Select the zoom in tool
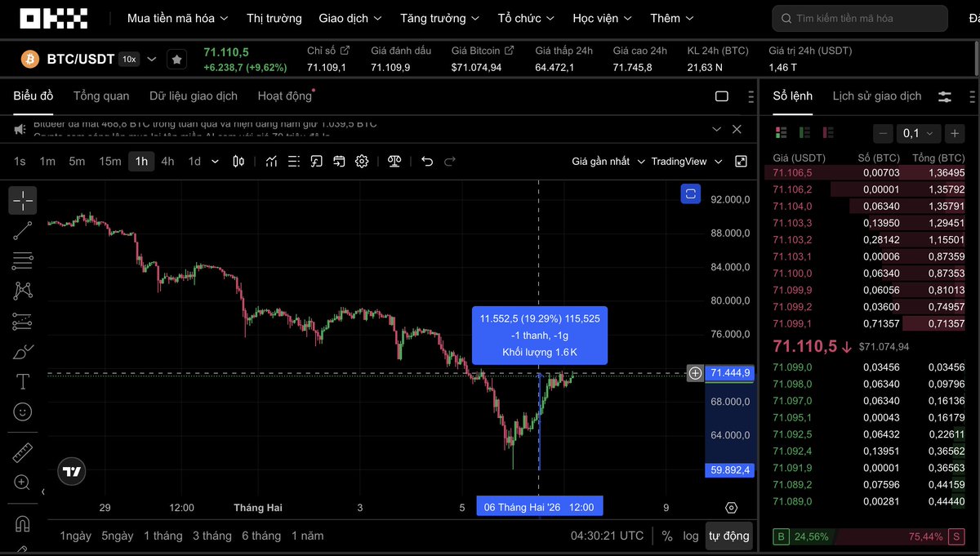The width and height of the screenshot is (980, 556). coord(23,483)
